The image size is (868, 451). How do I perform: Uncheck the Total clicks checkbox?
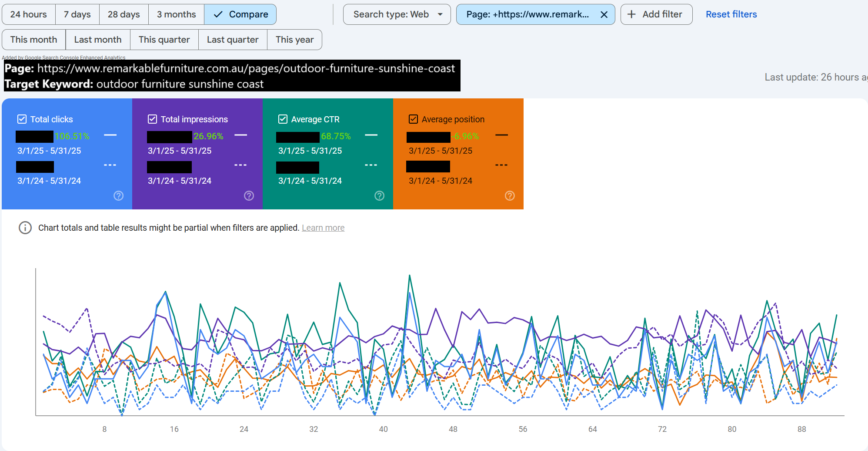click(22, 119)
